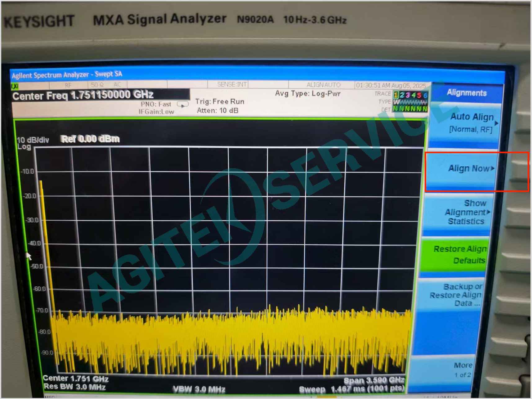Click the trace TYPE row indicators

pos(410,102)
